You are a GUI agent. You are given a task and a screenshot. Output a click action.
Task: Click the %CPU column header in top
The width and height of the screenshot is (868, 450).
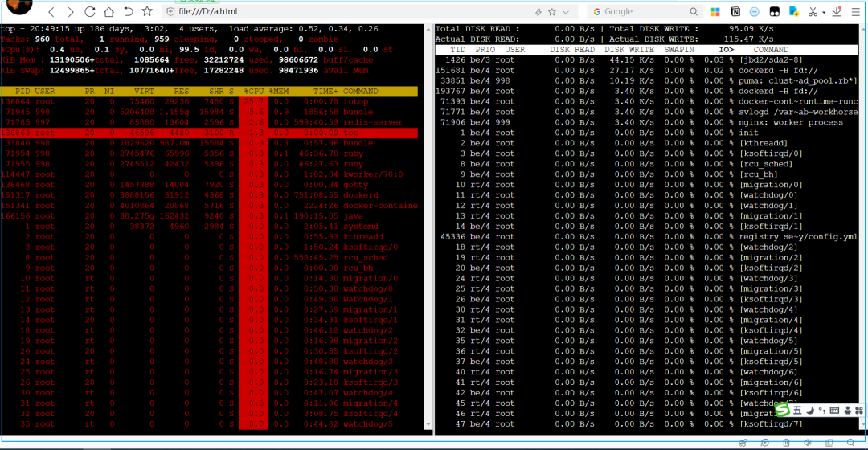click(253, 92)
